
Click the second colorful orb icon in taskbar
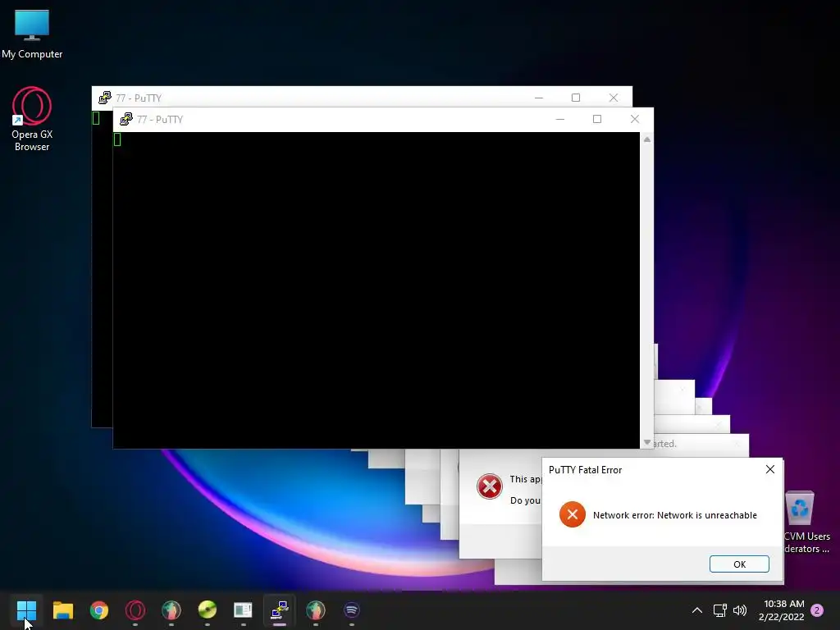[316, 610]
